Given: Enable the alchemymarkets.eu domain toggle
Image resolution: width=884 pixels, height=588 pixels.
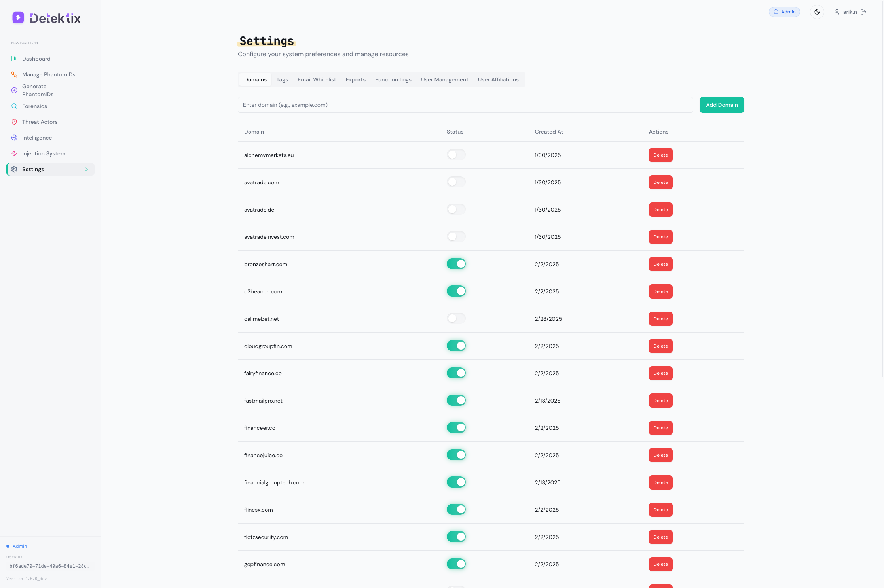Looking at the screenshot, I should tap(456, 155).
